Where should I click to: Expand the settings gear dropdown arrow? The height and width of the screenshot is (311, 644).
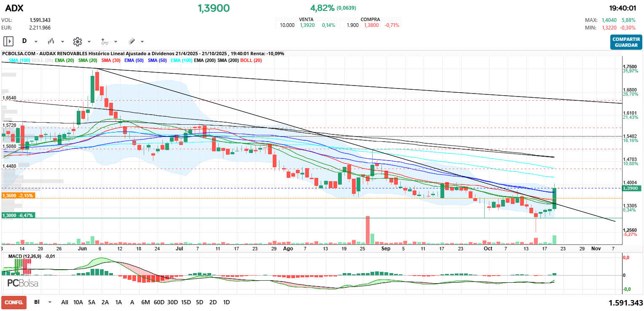tap(89, 42)
